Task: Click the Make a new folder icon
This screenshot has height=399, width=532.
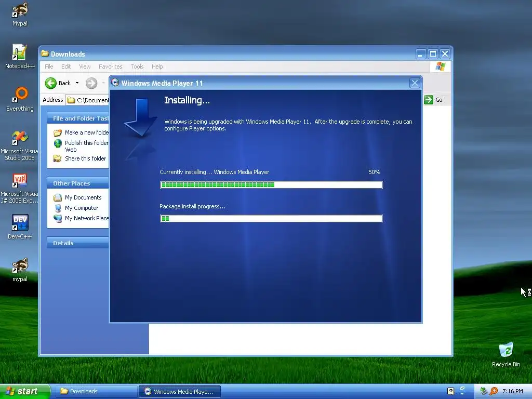Action: (x=58, y=132)
